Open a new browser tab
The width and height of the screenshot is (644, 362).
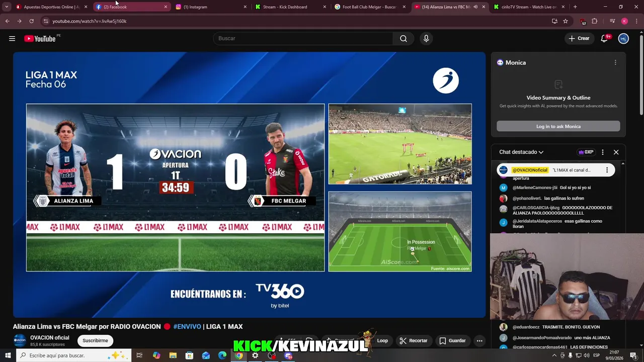pyautogui.click(x=575, y=7)
